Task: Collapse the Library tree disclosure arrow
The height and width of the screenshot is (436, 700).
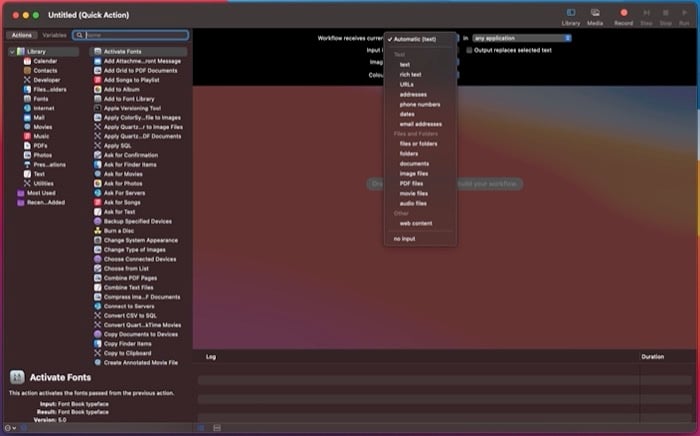Action: (x=12, y=52)
